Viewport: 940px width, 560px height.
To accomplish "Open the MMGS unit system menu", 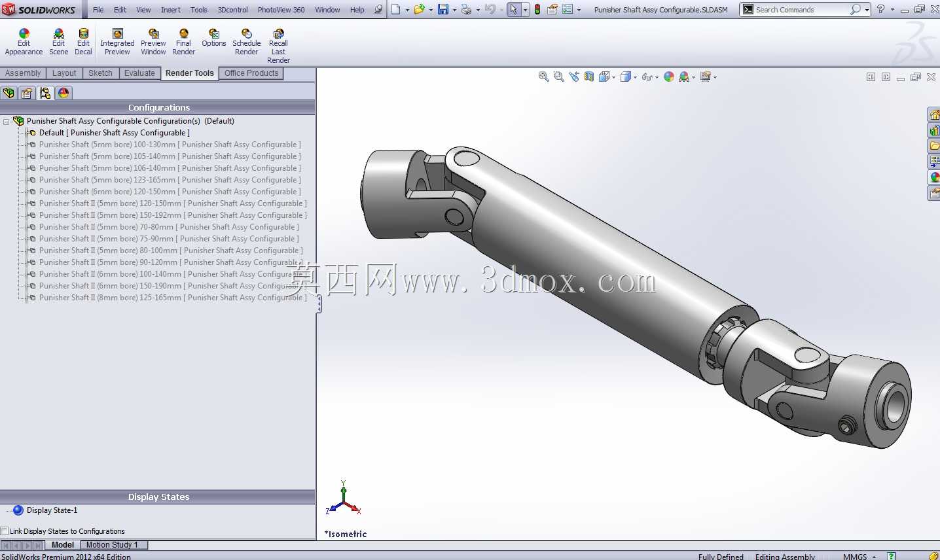I will (859, 556).
